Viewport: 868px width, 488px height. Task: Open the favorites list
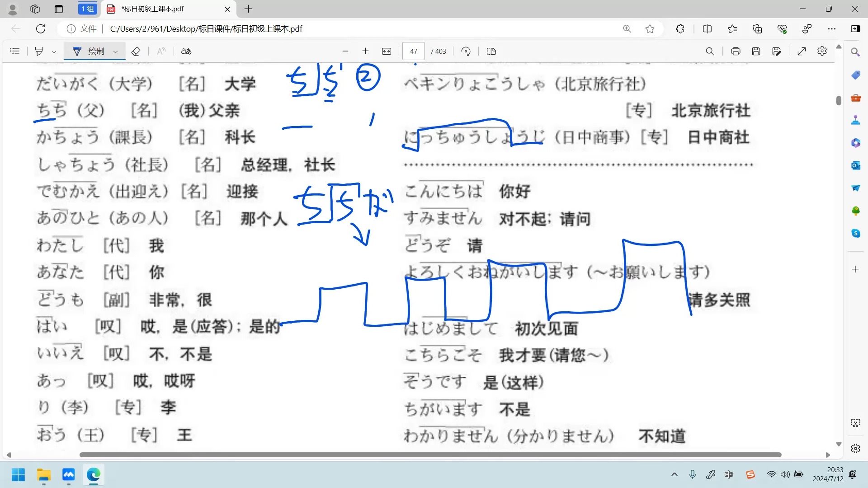[732, 29]
